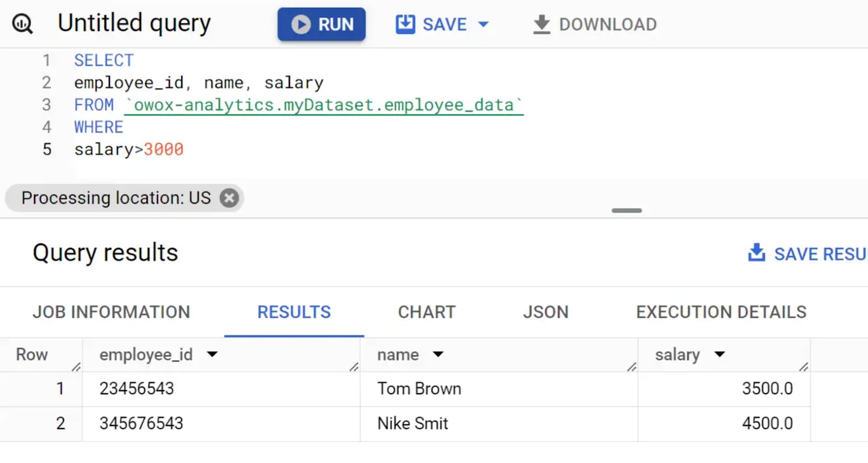Click row number 2 in results
This screenshot has height=463, width=868.
pos(60,424)
